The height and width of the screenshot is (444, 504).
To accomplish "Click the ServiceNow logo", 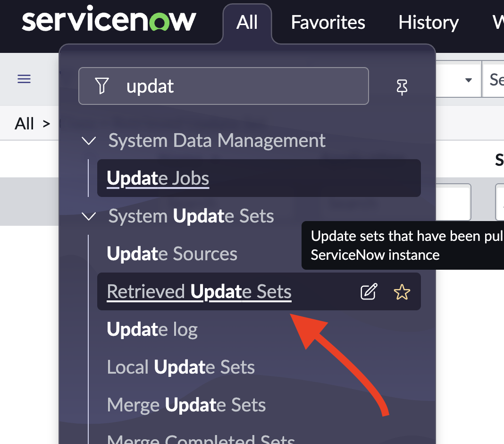I will [x=109, y=22].
